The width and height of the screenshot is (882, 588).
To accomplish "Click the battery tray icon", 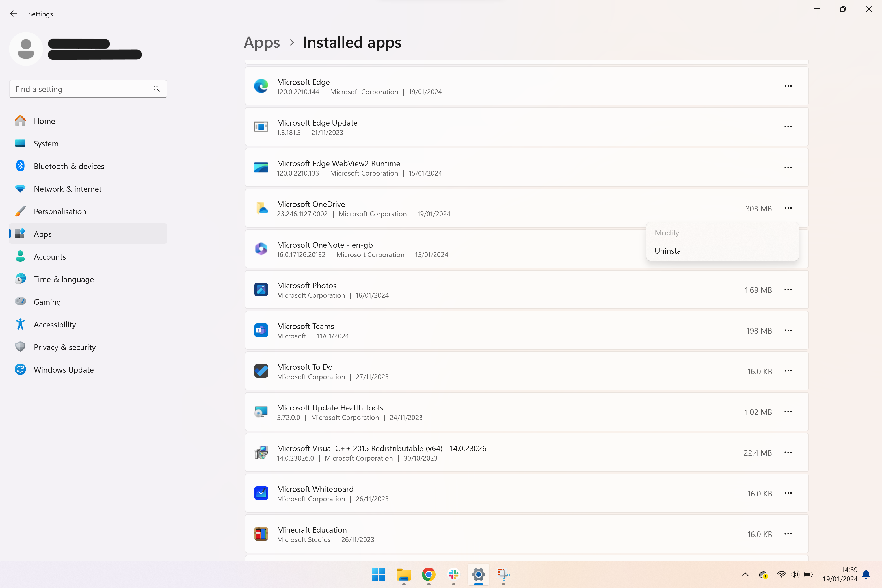I will coord(808,574).
